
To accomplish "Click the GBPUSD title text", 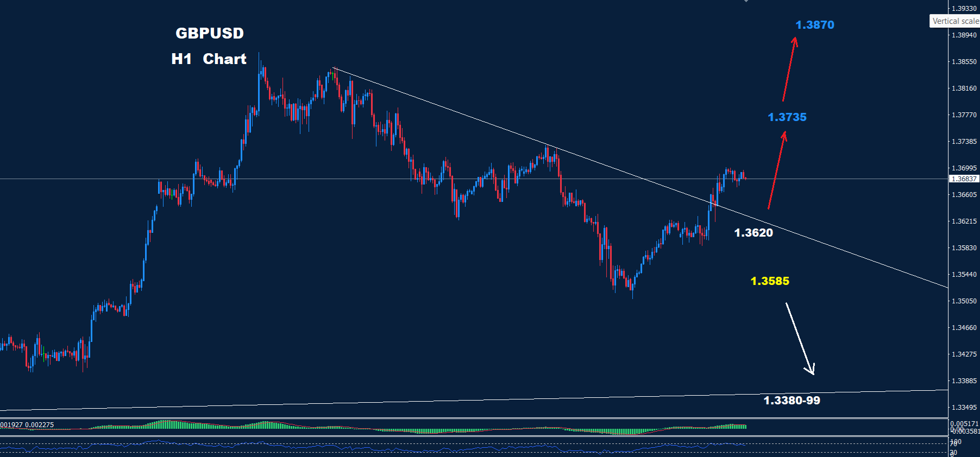I will point(210,33).
